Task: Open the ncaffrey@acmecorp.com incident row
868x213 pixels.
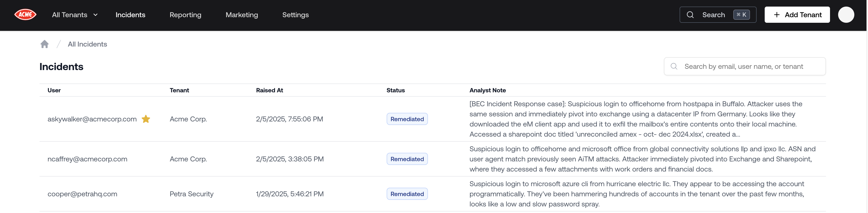Action: (x=87, y=159)
